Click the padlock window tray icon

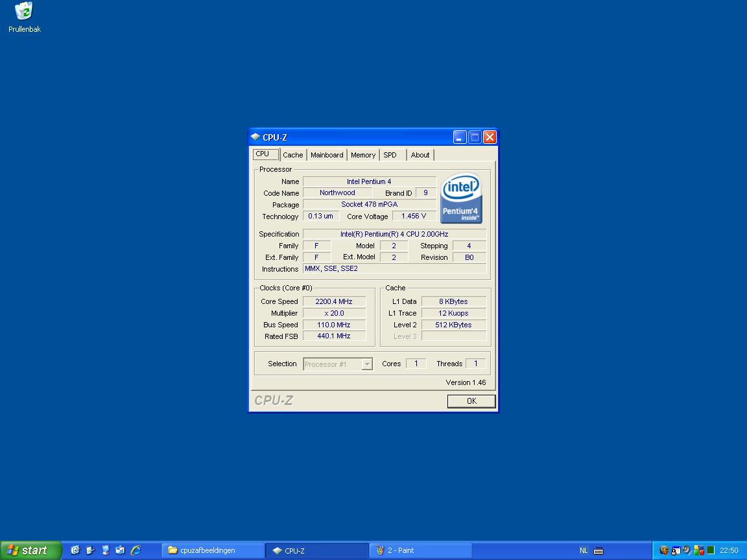(x=676, y=550)
